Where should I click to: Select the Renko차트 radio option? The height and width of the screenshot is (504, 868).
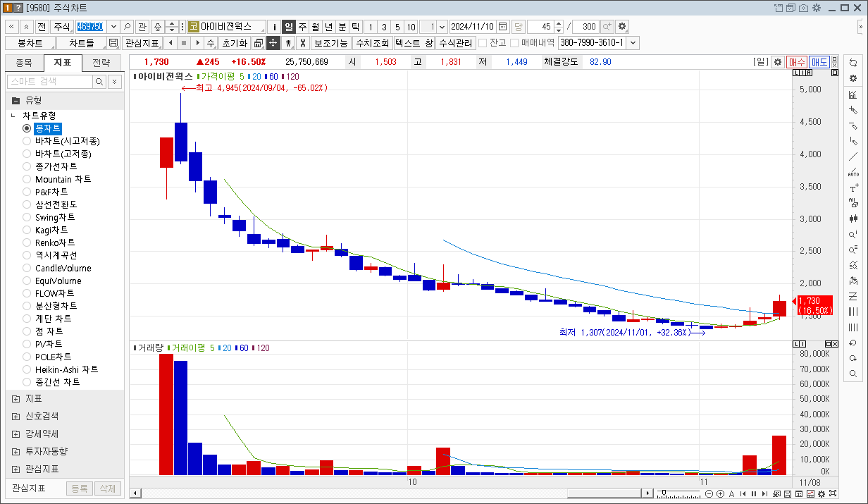[27, 242]
